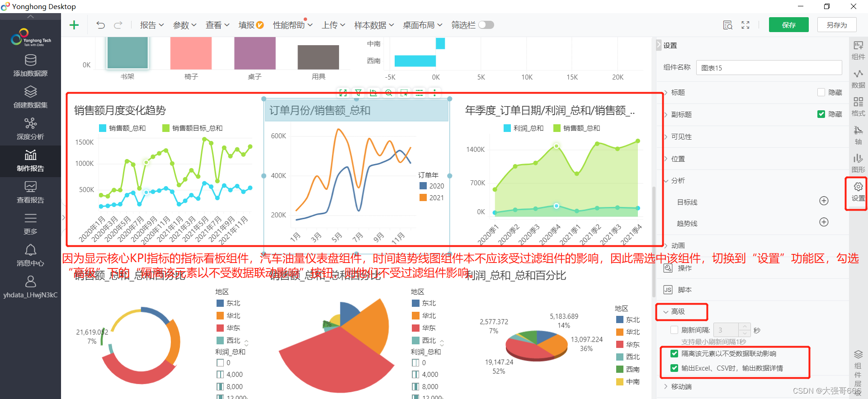Add a 趋势线 with plus icon
This screenshot has width=868, height=399.
coord(824,222)
